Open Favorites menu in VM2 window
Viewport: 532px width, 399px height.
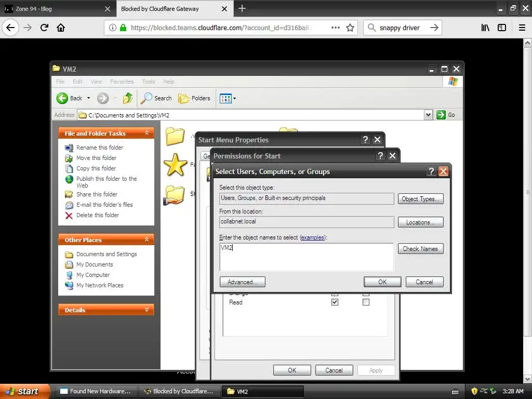(122, 82)
